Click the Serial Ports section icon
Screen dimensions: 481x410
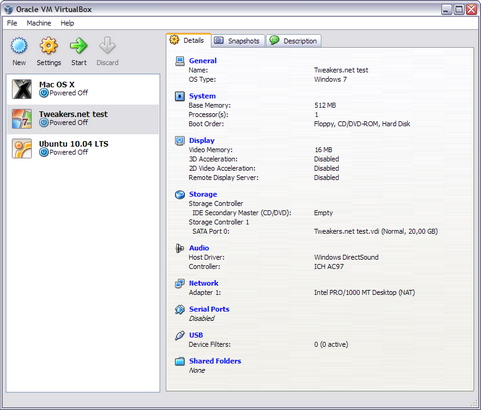coord(180,309)
